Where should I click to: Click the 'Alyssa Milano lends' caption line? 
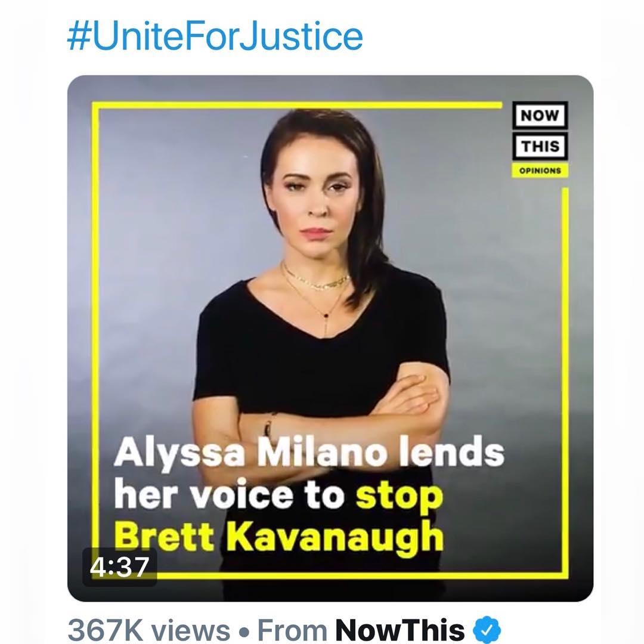(309, 453)
